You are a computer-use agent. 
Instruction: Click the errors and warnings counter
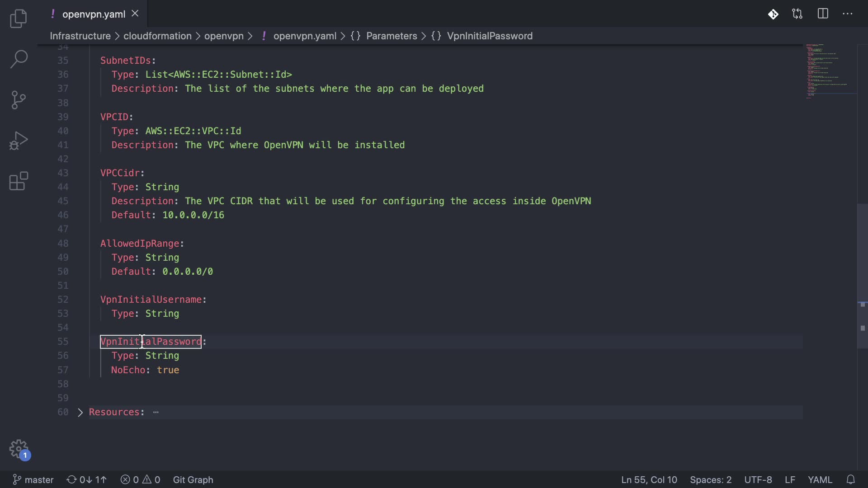pyautogui.click(x=141, y=479)
